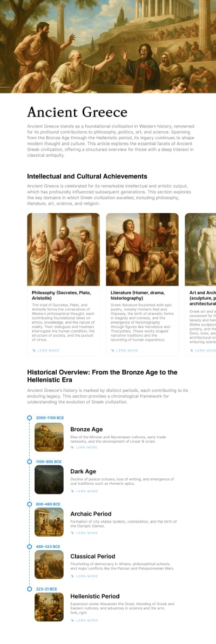
Task: View the Philosophy card philosophers image
Action: [63, 249]
